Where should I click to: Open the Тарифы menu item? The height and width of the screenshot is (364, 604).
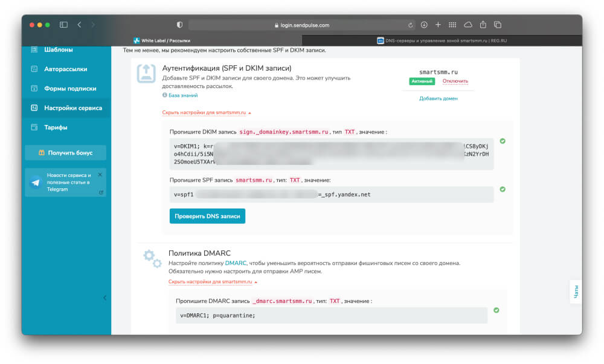click(x=56, y=127)
